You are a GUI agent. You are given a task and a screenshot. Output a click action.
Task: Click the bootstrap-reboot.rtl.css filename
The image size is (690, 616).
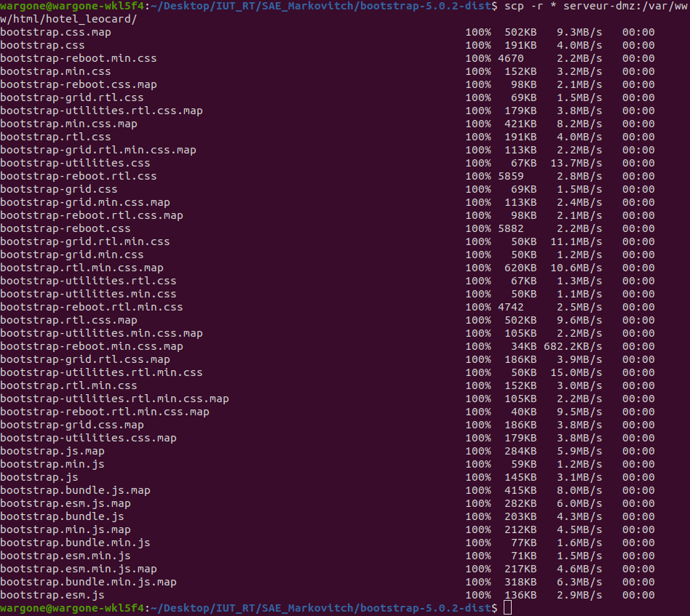click(78, 176)
